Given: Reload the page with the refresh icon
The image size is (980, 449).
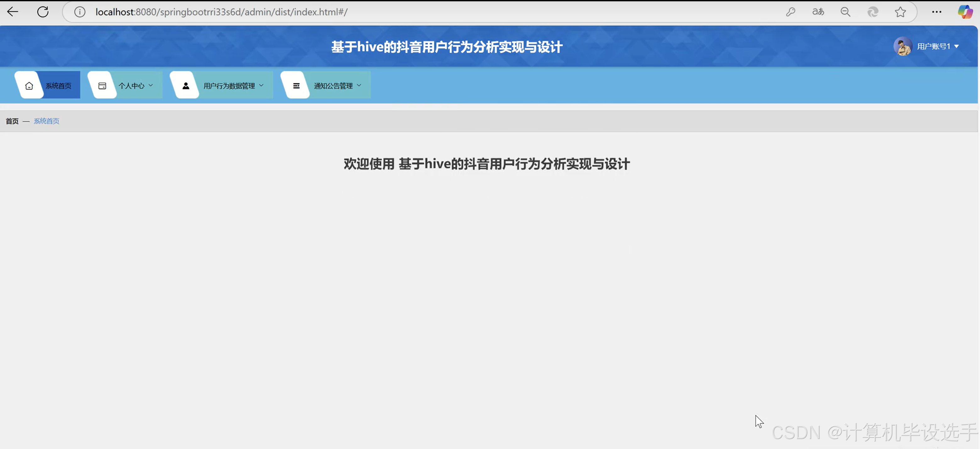Looking at the screenshot, I should pos(43,12).
